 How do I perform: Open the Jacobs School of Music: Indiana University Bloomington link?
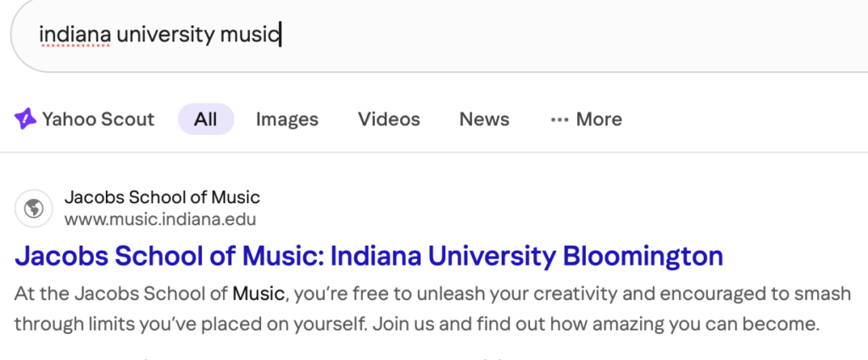(x=369, y=256)
